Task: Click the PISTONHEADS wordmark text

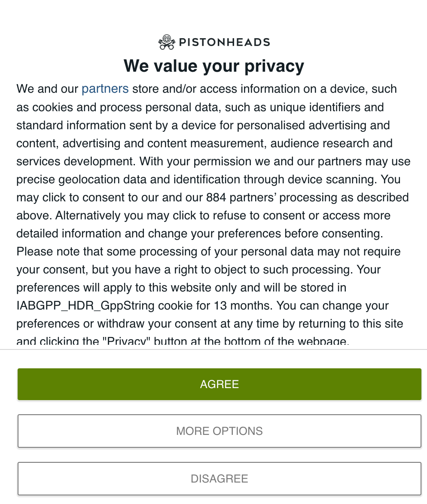Action: pos(224,42)
